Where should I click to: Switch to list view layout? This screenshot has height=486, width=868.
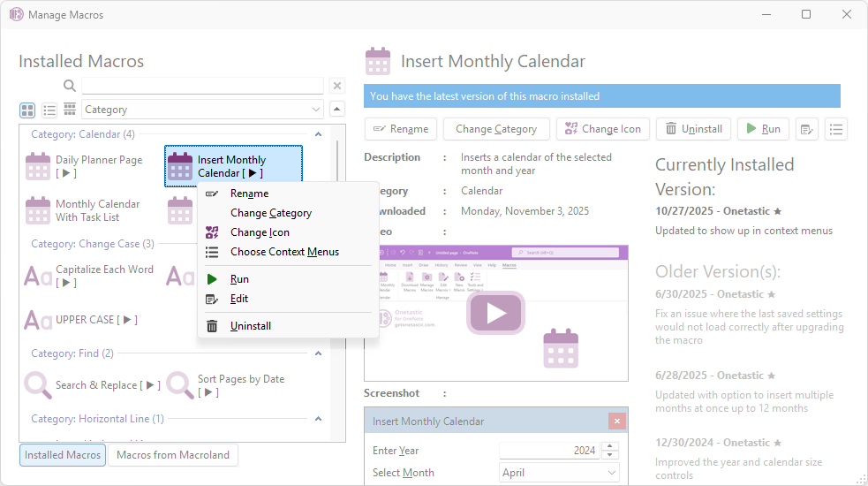click(x=49, y=110)
